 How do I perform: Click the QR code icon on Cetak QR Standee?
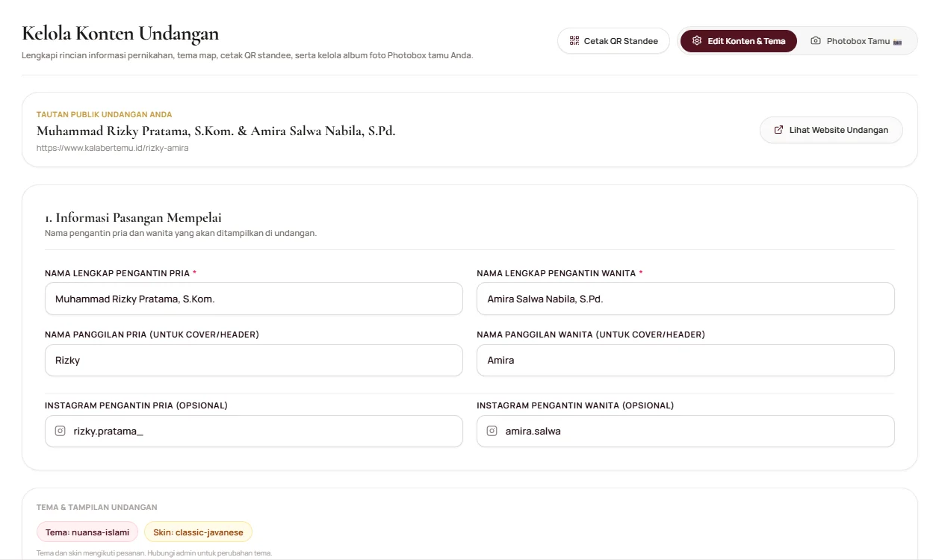click(x=574, y=41)
